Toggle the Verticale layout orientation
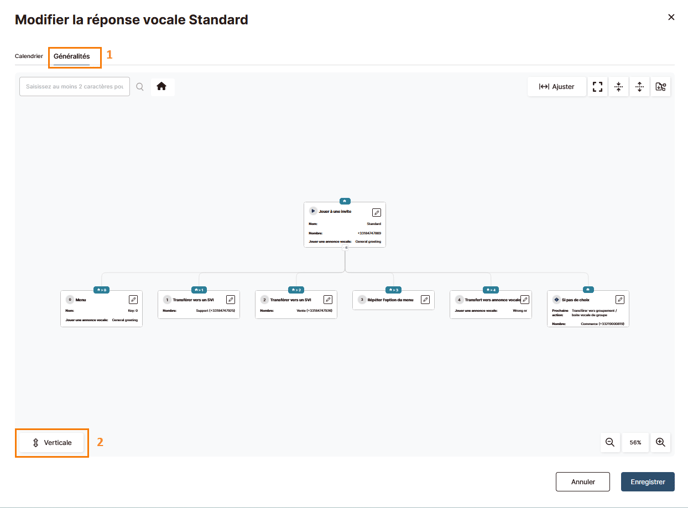The image size is (688, 508). [x=52, y=443]
